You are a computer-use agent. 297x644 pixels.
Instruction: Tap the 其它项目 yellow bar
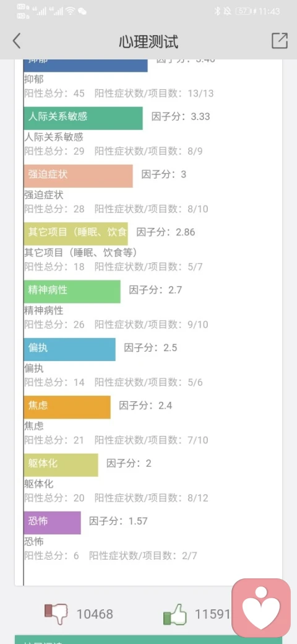coord(76,234)
